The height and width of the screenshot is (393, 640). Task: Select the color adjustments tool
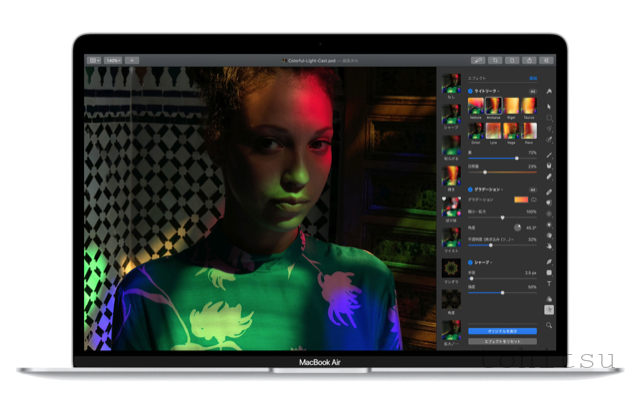[549, 299]
